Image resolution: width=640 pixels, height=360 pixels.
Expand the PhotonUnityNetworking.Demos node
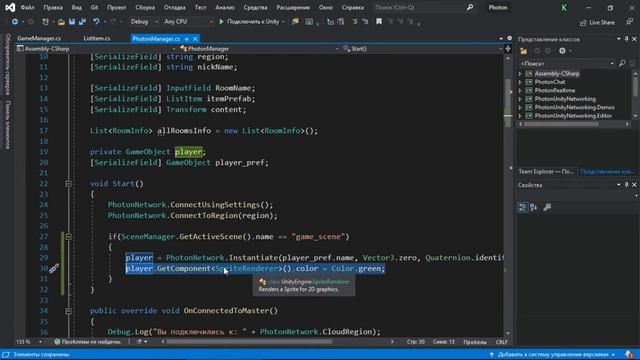[x=520, y=107]
